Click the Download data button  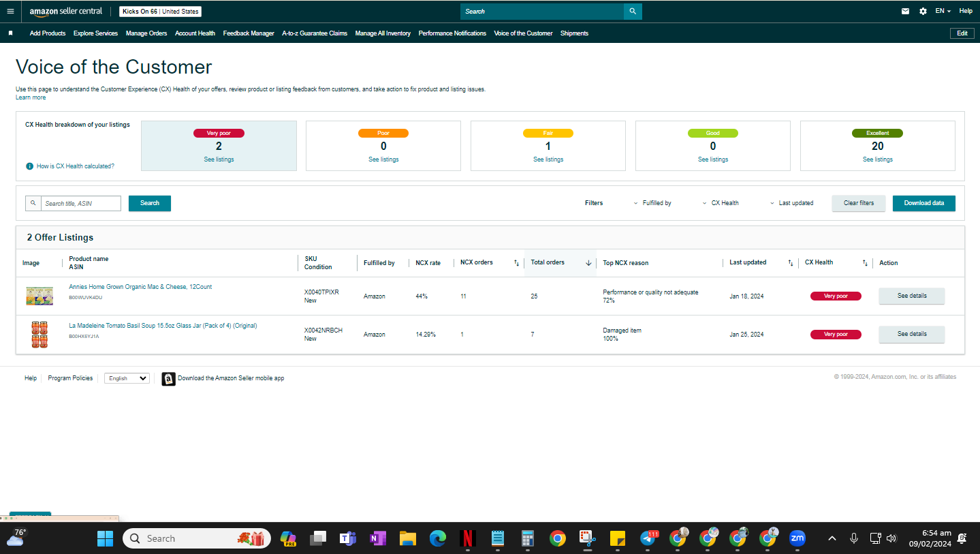click(924, 203)
